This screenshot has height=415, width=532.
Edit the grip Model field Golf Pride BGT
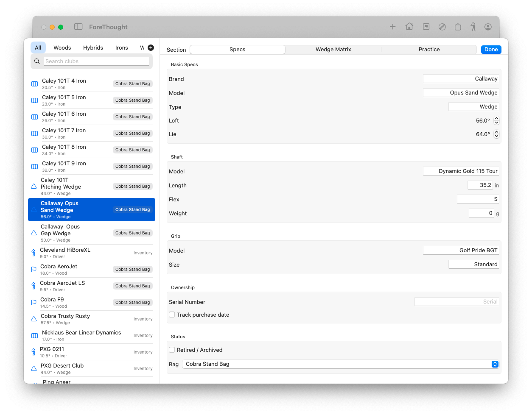[x=461, y=251]
